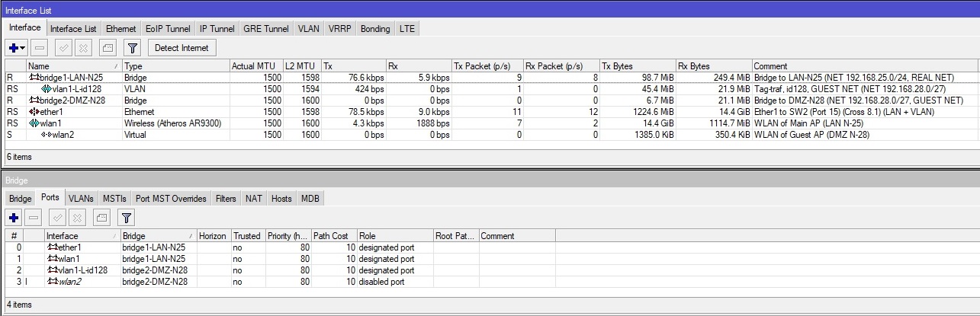Screen dimensions: 980x316
Task: Sort interfaces by Comment column header
Action: pos(865,66)
